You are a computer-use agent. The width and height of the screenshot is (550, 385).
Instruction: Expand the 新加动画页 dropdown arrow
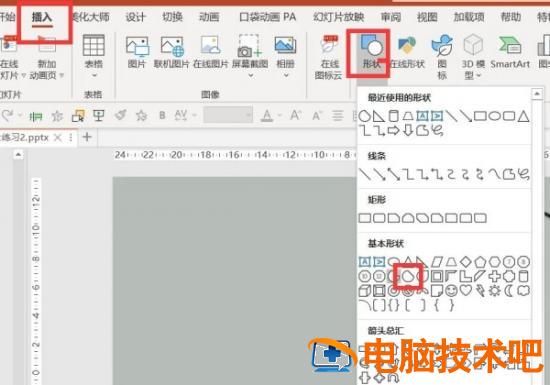coord(62,75)
